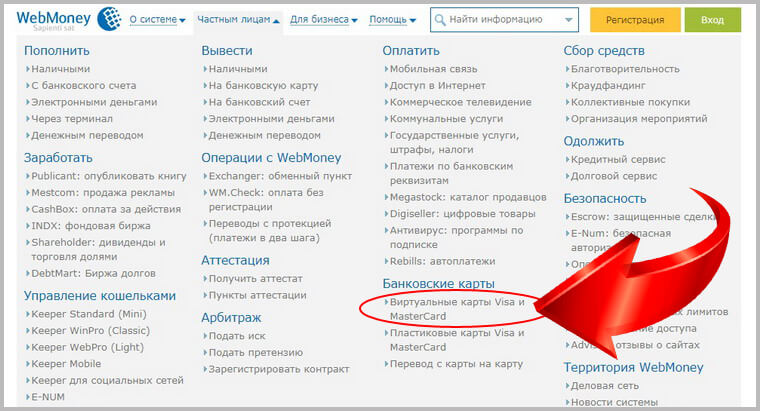
Task: Open 'Коммерческое телевидение' link
Action: pos(460,102)
